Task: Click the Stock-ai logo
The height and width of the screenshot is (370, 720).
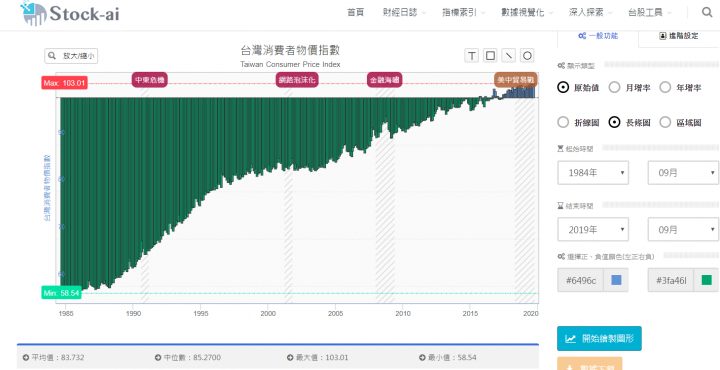Action: 70,13
